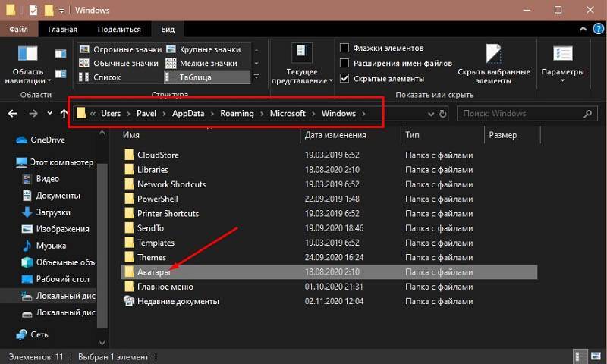Select the Аватары folder
Image resolution: width=607 pixels, height=364 pixels.
329,272
